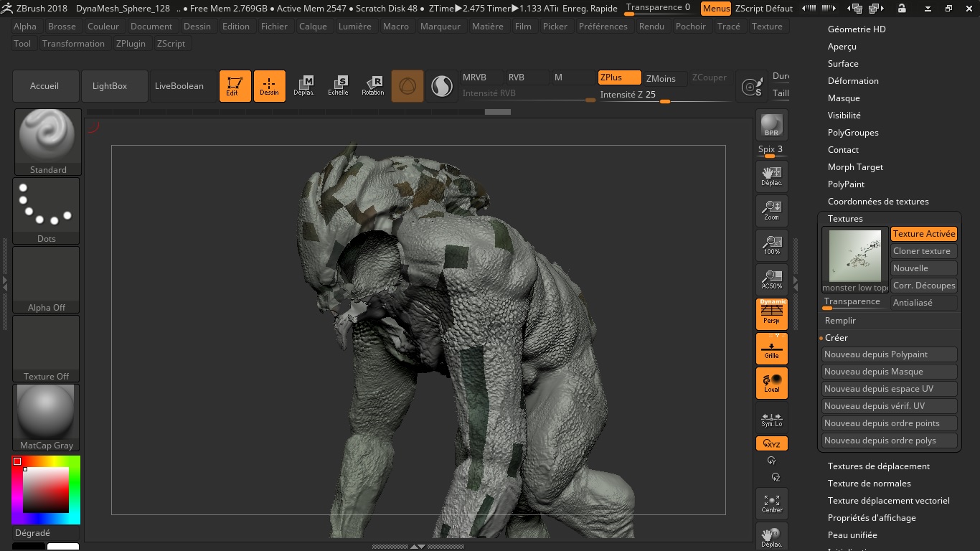
Task: Select the Zoom icon on the right shelf
Action: 771,210
